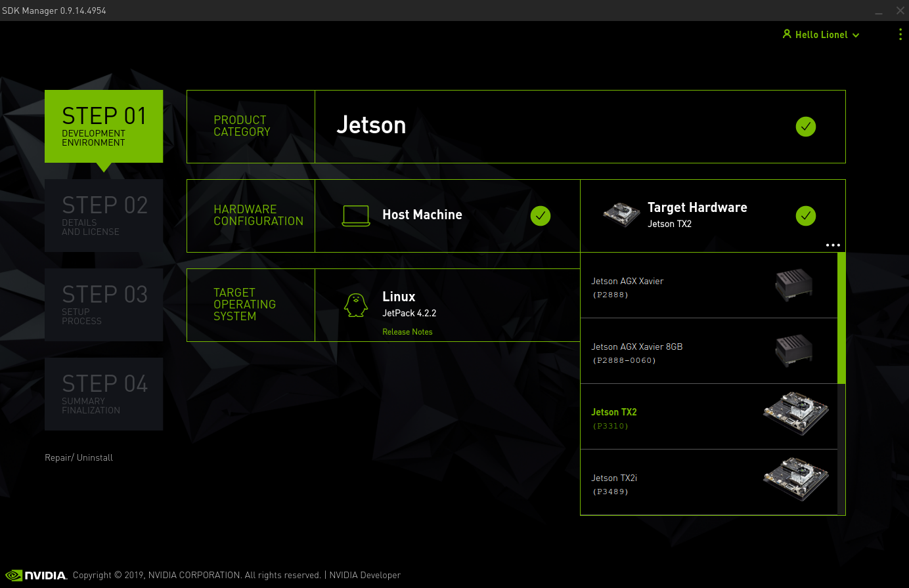The image size is (909, 588).
Task: Click the Host Machine label
Action: [x=422, y=215]
